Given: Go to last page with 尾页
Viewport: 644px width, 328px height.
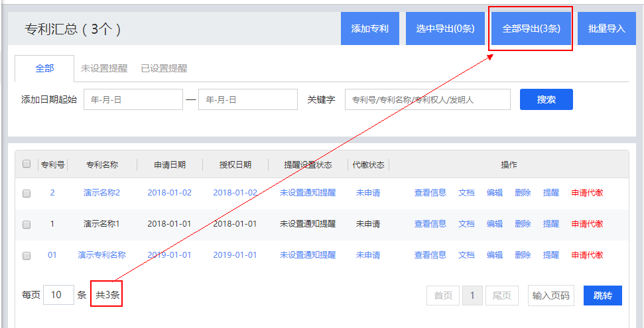Looking at the screenshot, I should click(x=502, y=296).
